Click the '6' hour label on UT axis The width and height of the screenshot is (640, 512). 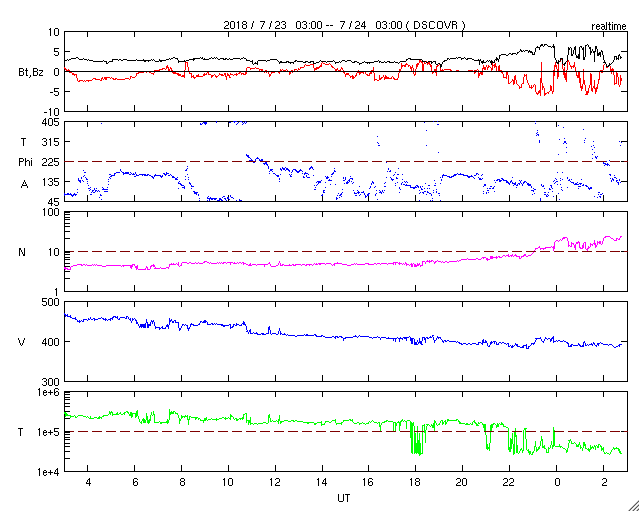[x=135, y=482]
